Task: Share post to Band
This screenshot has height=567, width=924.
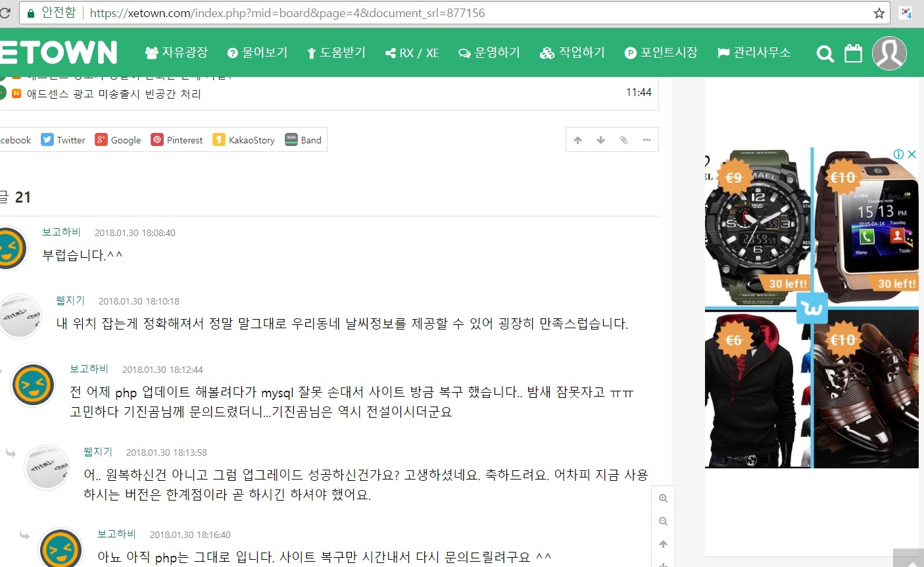Action: pyautogui.click(x=303, y=140)
